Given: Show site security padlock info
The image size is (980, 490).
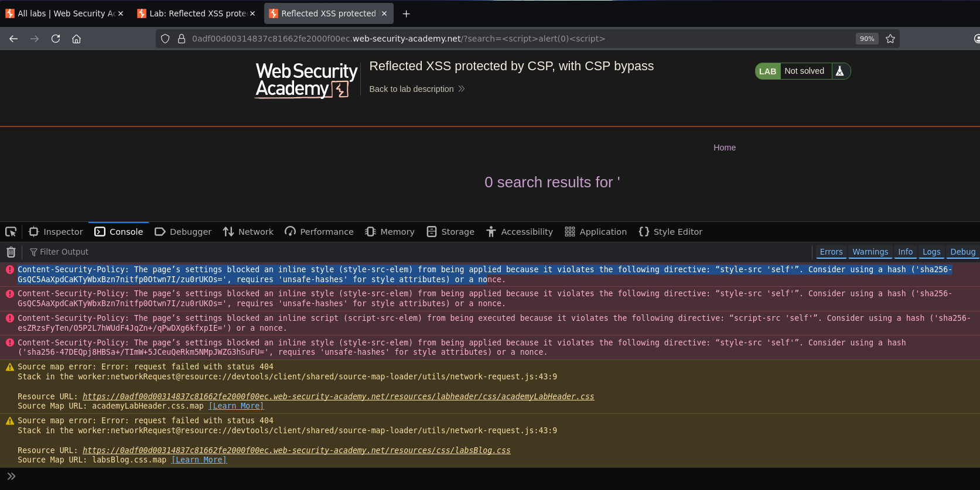Looking at the screenshot, I should (x=182, y=39).
